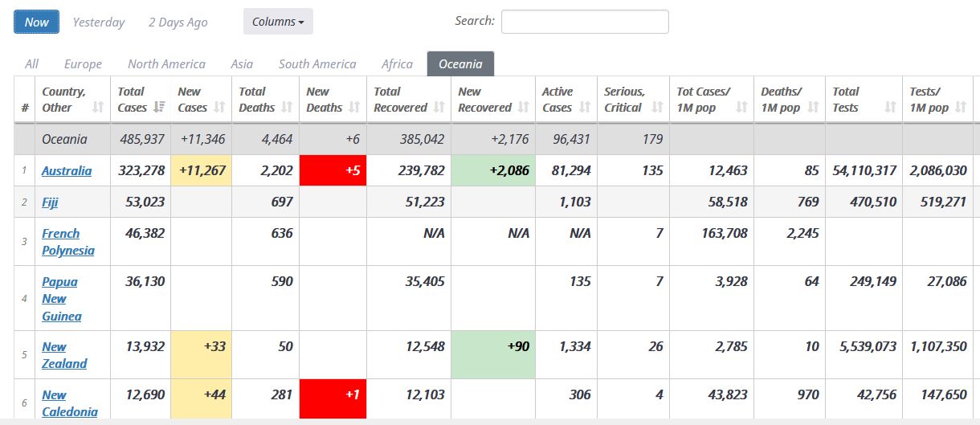Open the French Polynesia link
Image resolution: width=980 pixels, height=425 pixels.
tap(68, 242)
